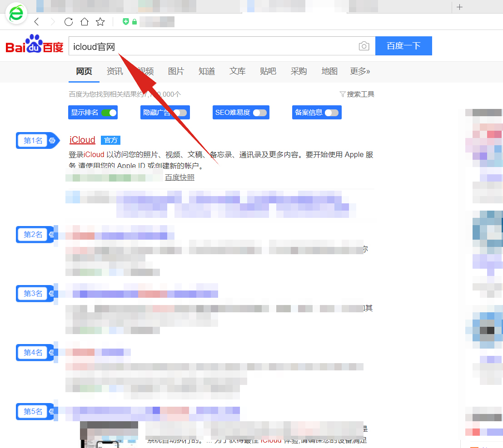
Task: Expand the 更多» search categories
Action: point(360,71)
